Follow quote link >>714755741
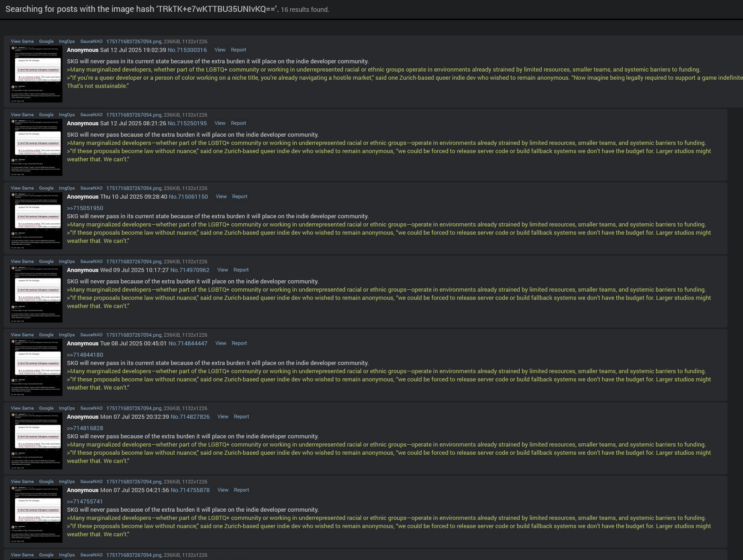 click(x=85, y=502)
